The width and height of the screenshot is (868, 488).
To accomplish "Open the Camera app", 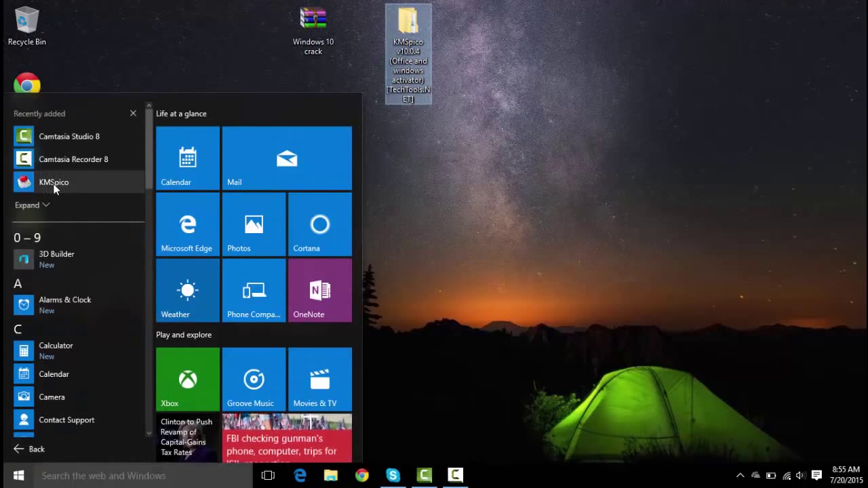I will click(x=78, y=397).
